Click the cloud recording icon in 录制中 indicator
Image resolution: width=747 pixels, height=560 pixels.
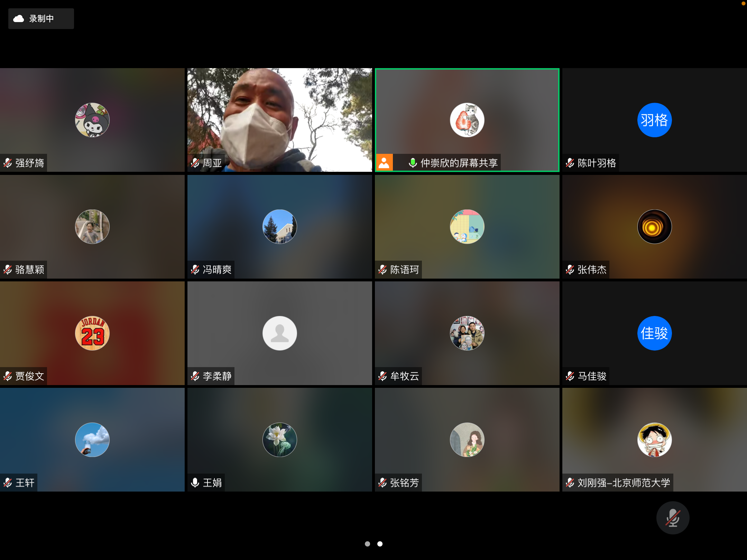(19, 19)
